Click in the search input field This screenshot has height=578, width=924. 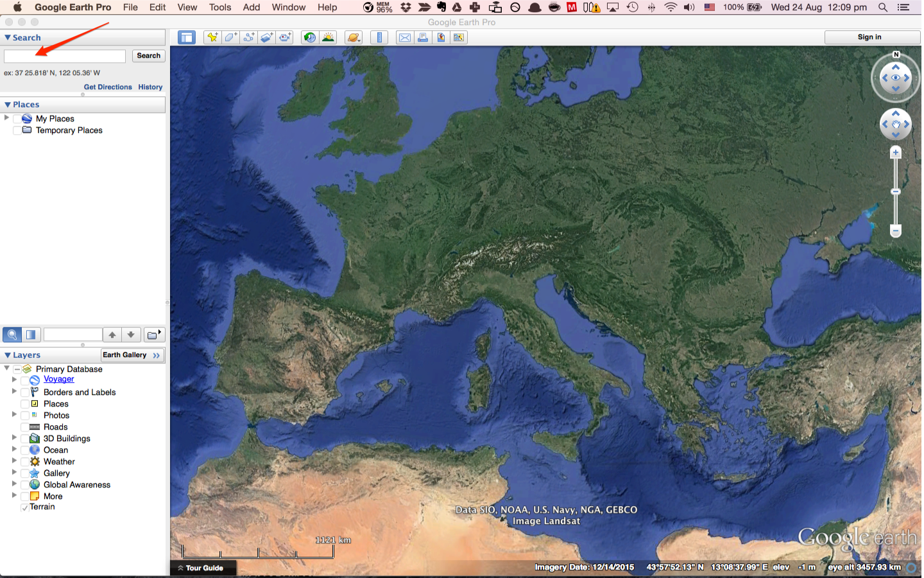coord(65,57)
